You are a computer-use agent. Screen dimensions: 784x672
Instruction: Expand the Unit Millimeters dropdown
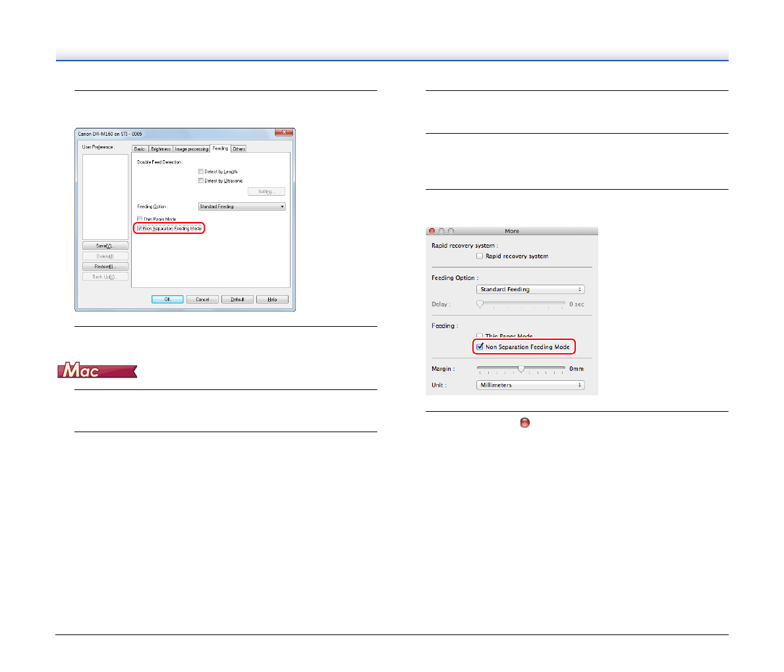[x=530, y=385]
